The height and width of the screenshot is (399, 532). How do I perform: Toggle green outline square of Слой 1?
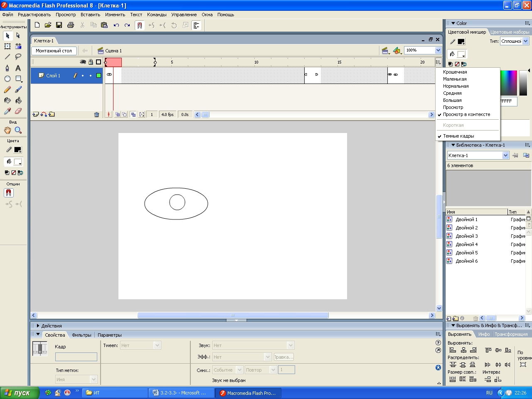pyautogui.click(x=99, y=76)
